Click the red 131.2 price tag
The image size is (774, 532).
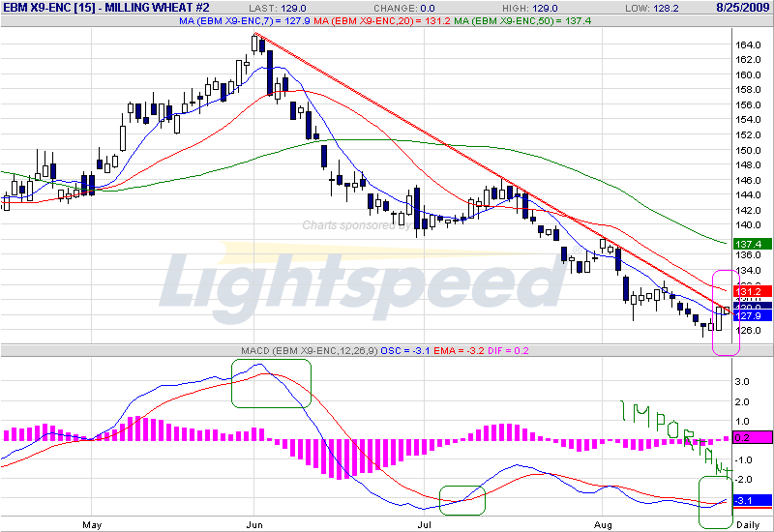(x=753, y=291)
